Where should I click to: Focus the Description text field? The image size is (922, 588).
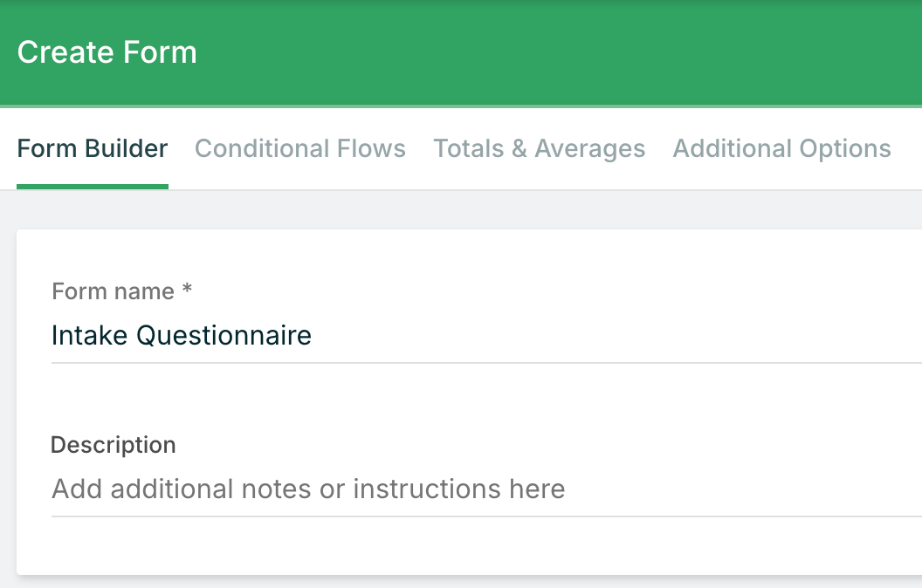tap(486, 489)
